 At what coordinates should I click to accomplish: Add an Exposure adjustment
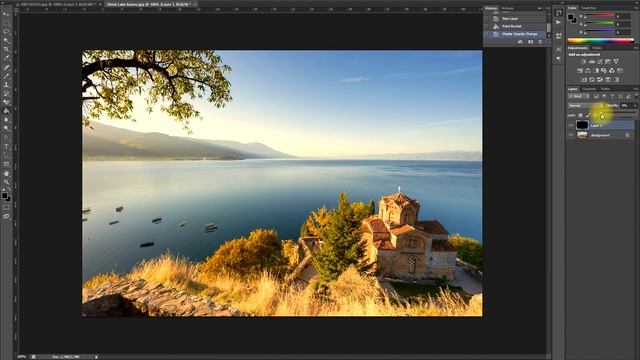point(608,62)
